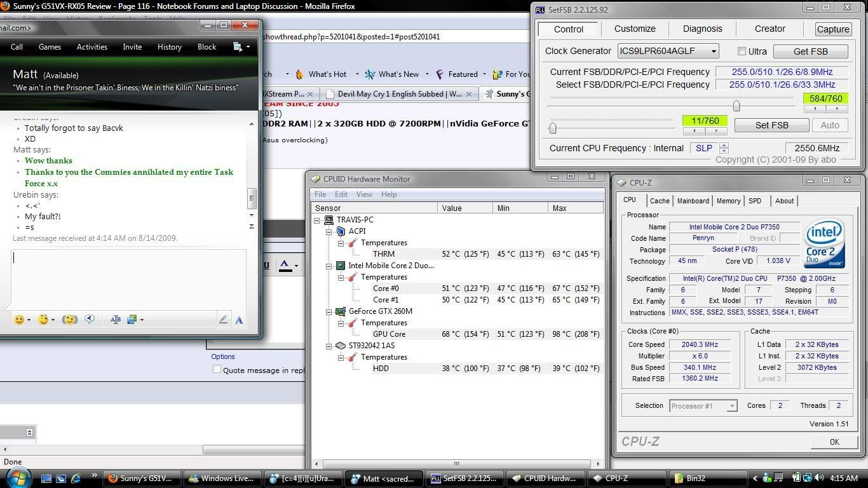The height and width of the screenshot is (488, 868).
Task: Open the Mainboard tab in CPU-Z
Action: [693, 201]
